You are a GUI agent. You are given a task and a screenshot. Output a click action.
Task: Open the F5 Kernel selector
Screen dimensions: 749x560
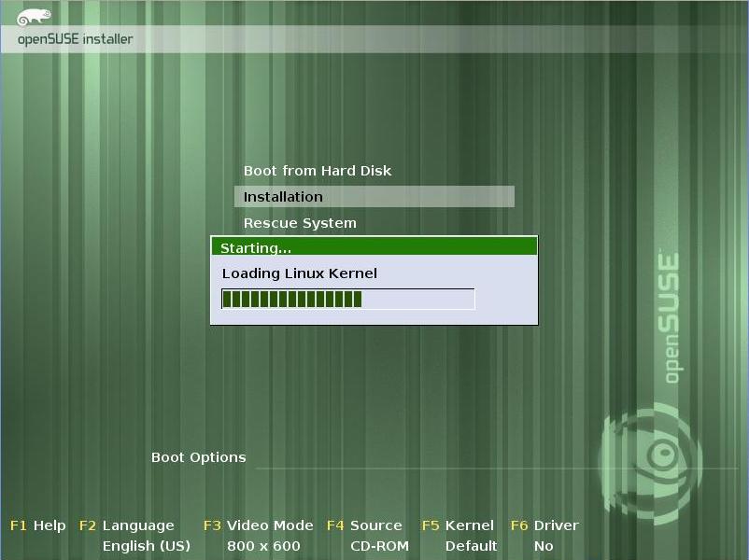click(458, 525)
